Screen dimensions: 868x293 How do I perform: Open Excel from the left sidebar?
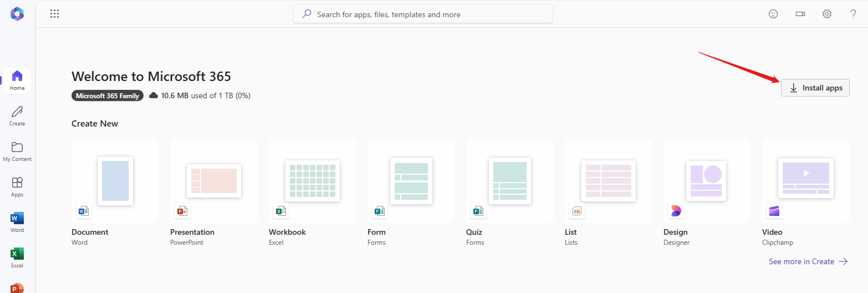point(17,257)
